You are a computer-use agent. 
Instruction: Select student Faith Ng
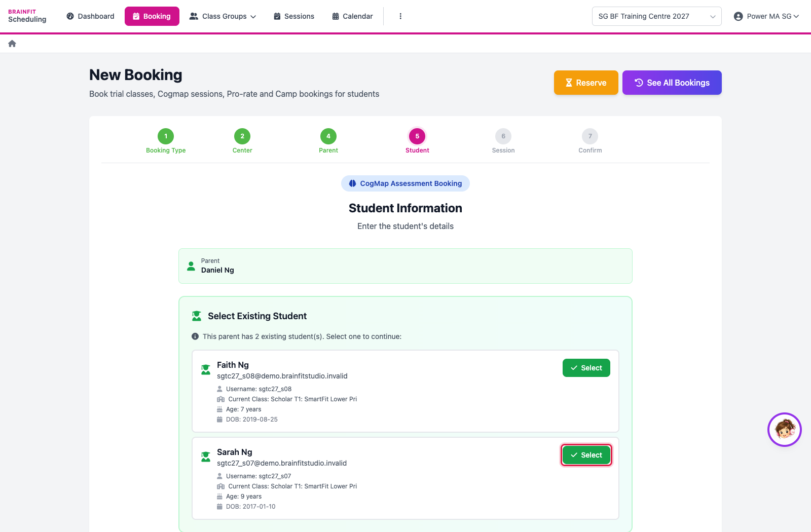coord(586,368)
